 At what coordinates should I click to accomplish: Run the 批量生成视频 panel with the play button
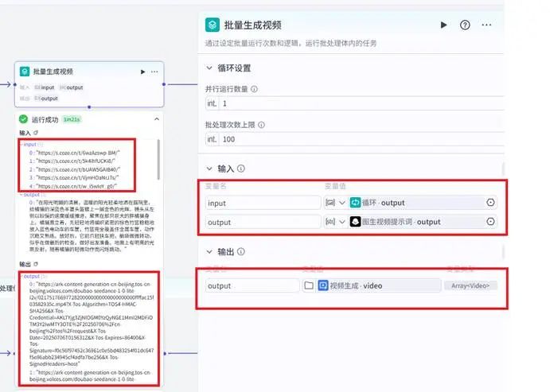point(443,25)
